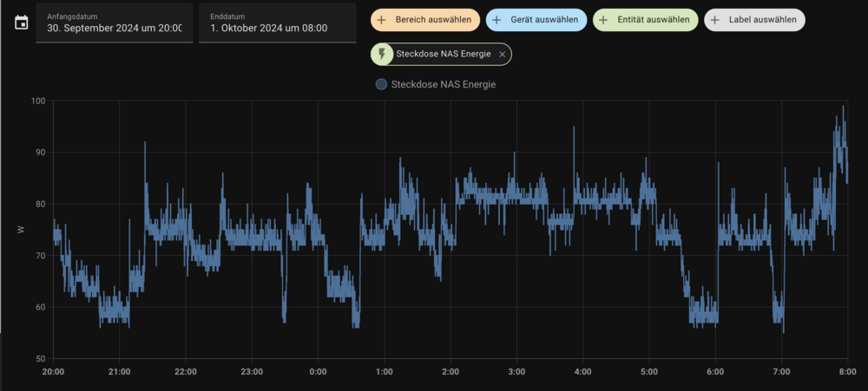Click plus icon on Bereich auswählen
Viewport: 868px width, 391px height.
pos(383,20)
